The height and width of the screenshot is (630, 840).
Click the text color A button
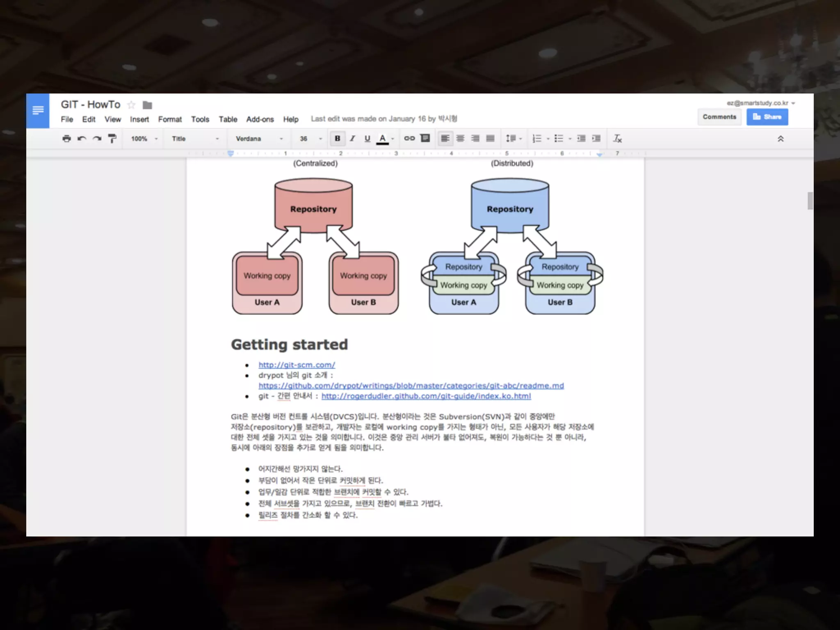[x=383, y=139]
